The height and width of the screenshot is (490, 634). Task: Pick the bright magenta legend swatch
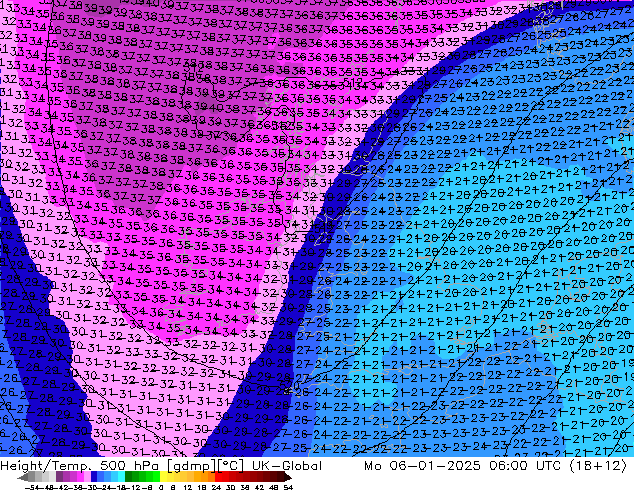(80, 477)
